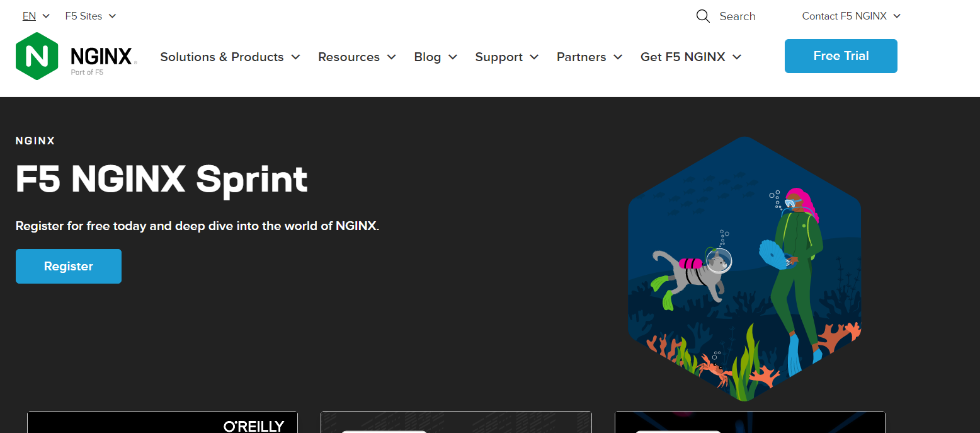Image resolution: width=980 pixels, height=433 pixels.
Task: Click the Free Trial button
Action: point(840,56)
